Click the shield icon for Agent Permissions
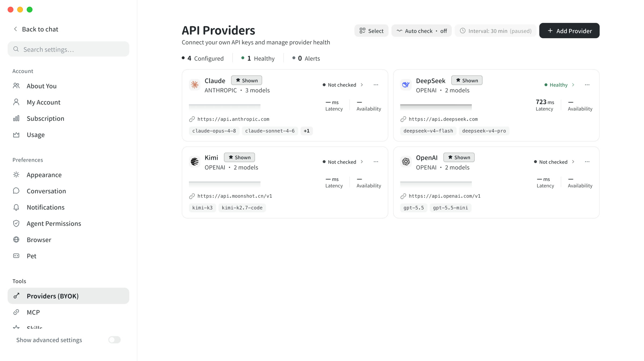Image resolution: width=644 pixels, height=361 pixels. (x=16, y=223)
